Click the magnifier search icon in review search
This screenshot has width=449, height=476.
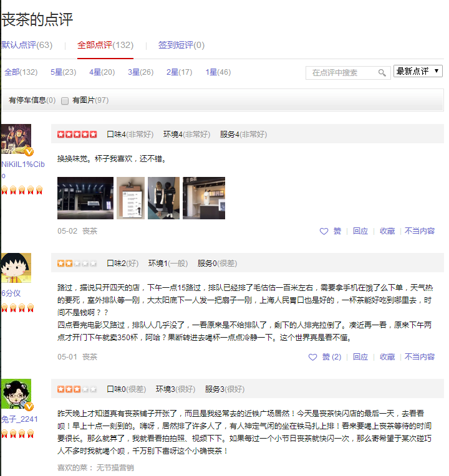382,73
